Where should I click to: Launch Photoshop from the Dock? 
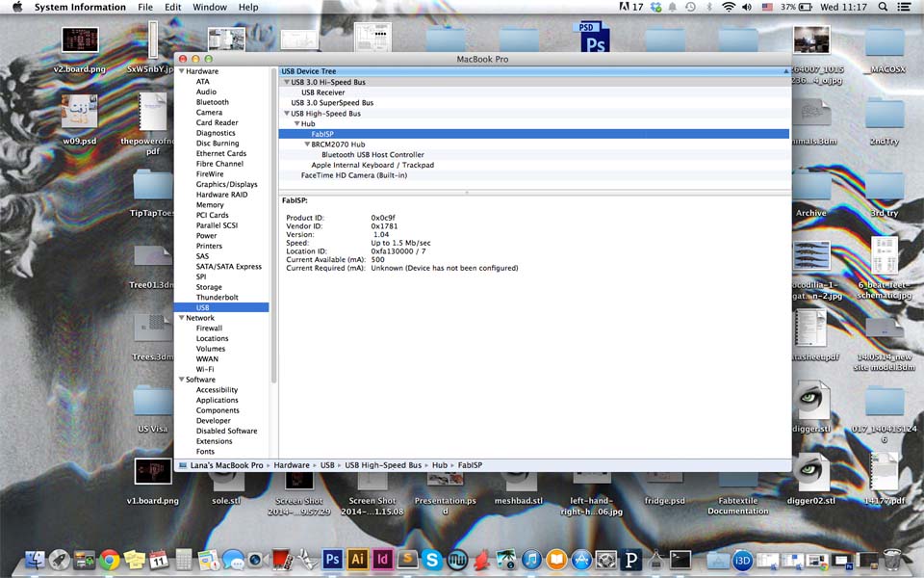point(332,559)
